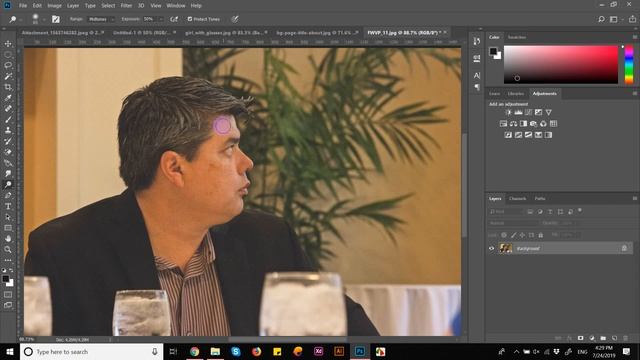
Task: Open Color panel options menu
Action: 635,37
